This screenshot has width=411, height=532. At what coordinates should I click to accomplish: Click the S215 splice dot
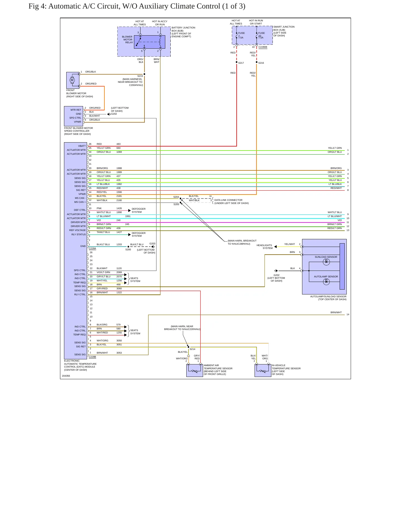point(144,74)
